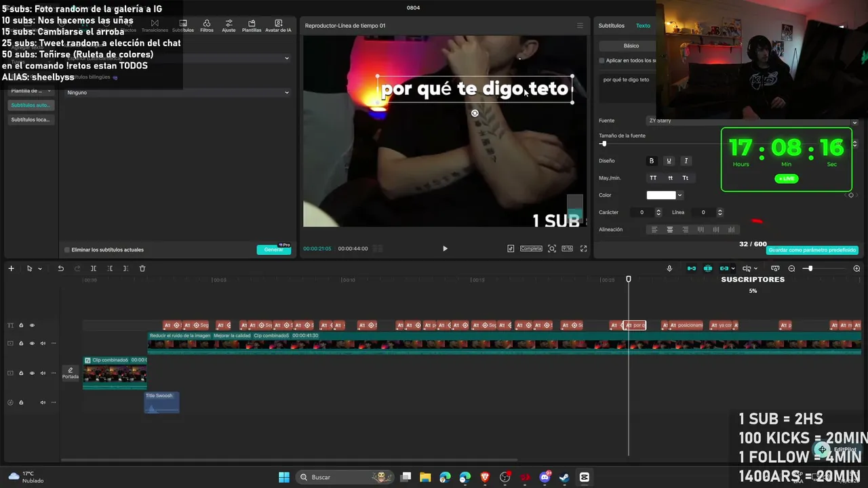
Task: Open the player quality Completa dropdown
Action: coord(531,249)
